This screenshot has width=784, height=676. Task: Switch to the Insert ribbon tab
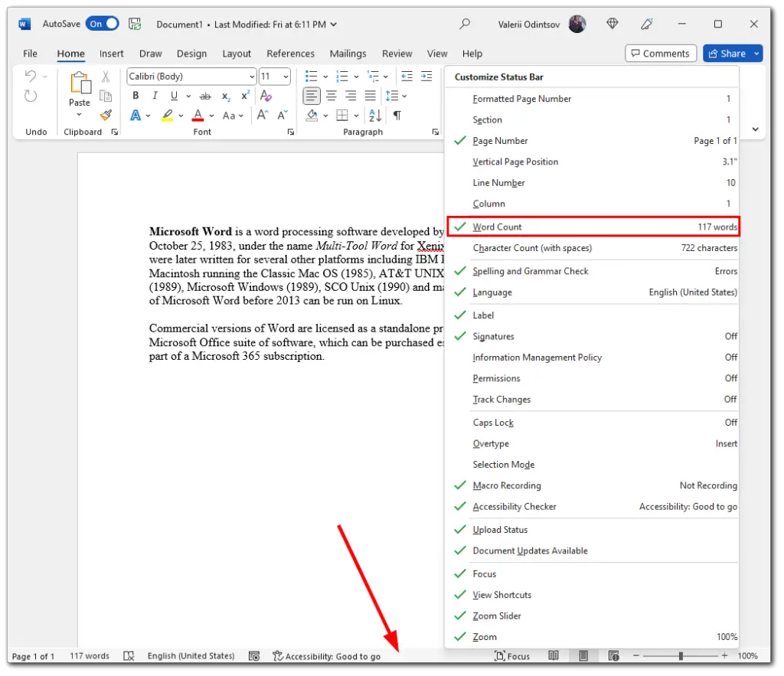[x=111, y=53]
